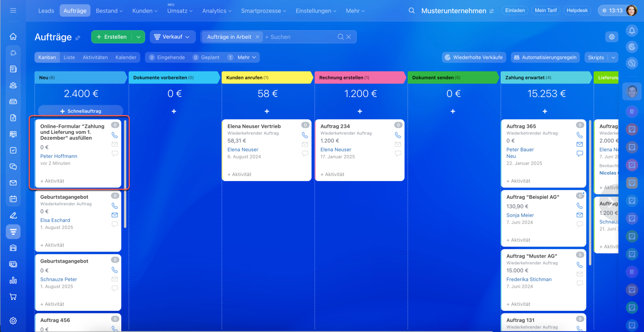Open the Skripts dropdown arrow

point(613,57)
